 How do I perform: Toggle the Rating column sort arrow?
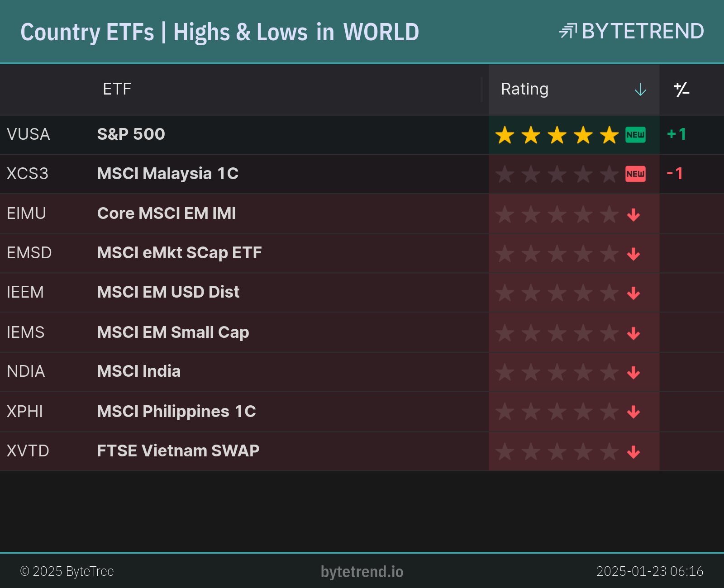coord(640,90)
